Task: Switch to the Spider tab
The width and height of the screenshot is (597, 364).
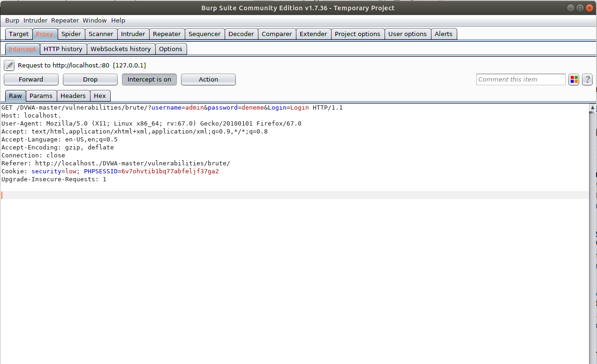Action: [71, 34]
